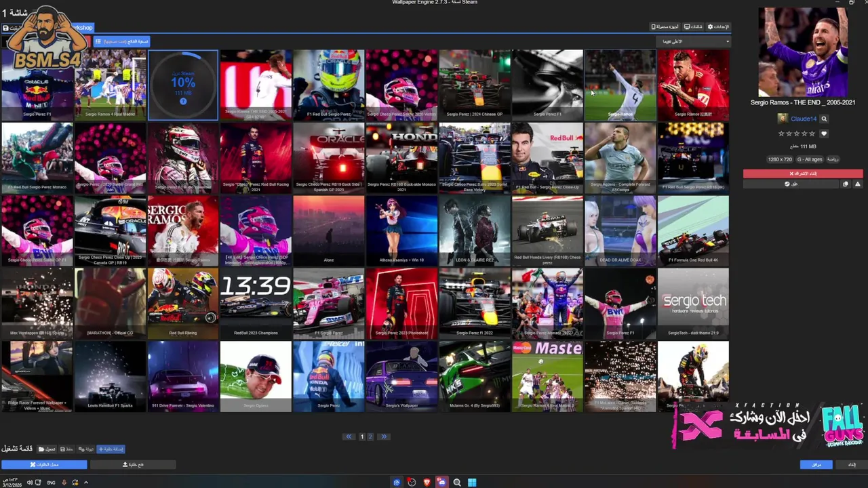
Task: Click the Brave browser taskbar icon
Action: (427, 482)
